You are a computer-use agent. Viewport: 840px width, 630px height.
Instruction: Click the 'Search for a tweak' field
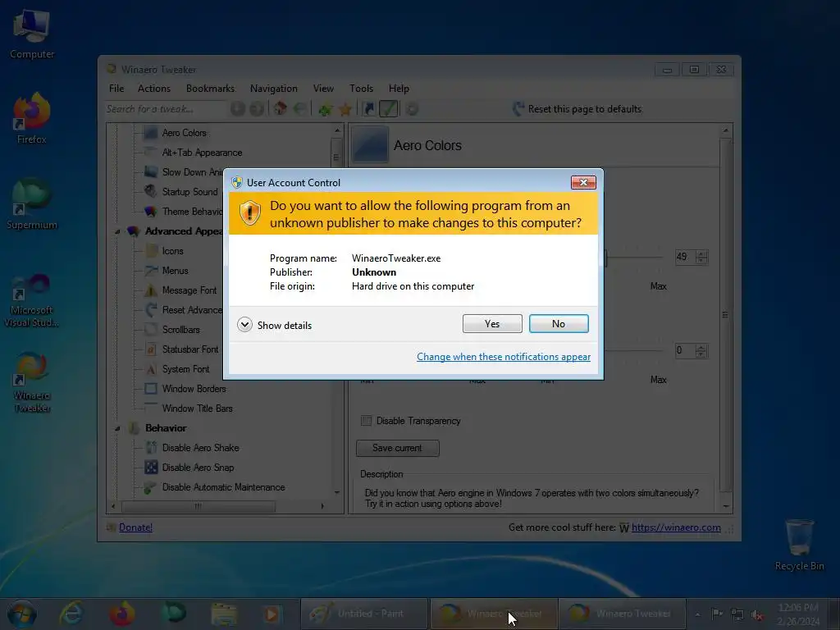166,109
